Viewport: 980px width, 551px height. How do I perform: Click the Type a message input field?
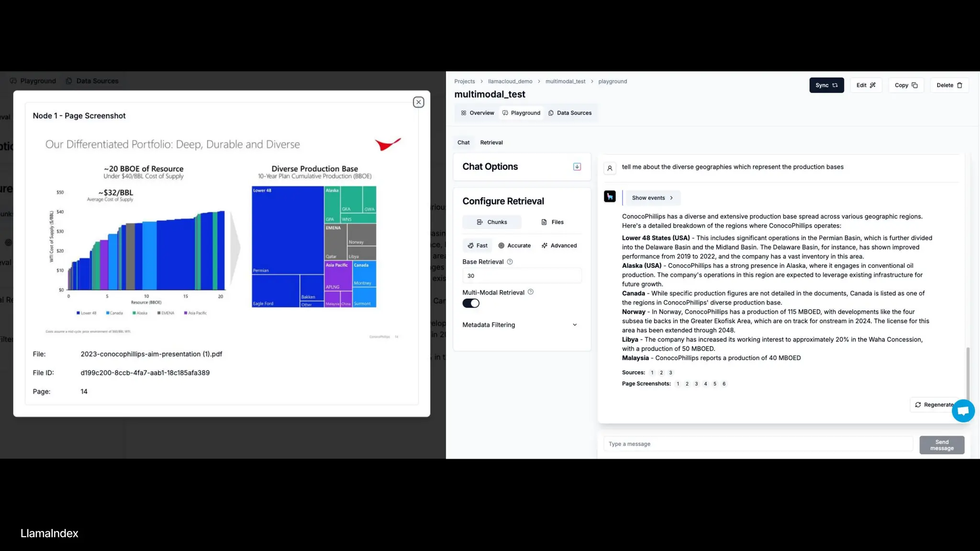coord(757,444)
